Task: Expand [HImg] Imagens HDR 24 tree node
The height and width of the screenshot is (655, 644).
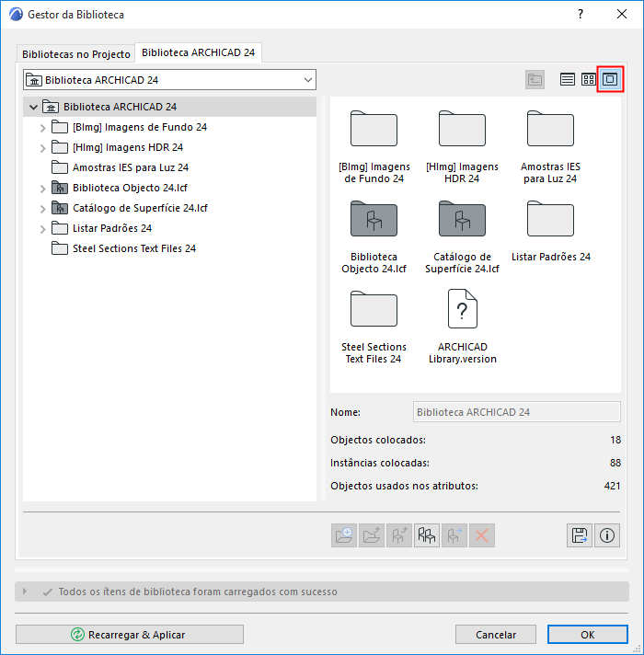Action: (x=42, y=147)
